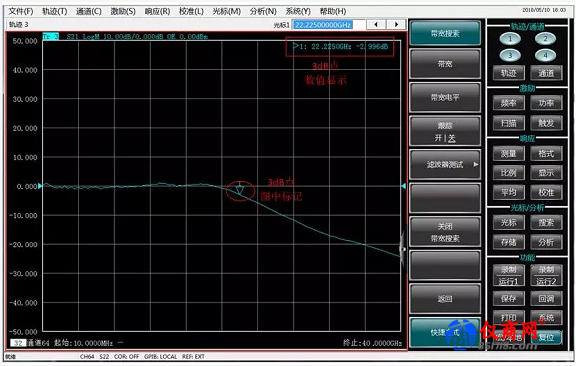Click the 带宽电平 button
The width and height of the screenshot is (576, 366).
pos(445,97)
